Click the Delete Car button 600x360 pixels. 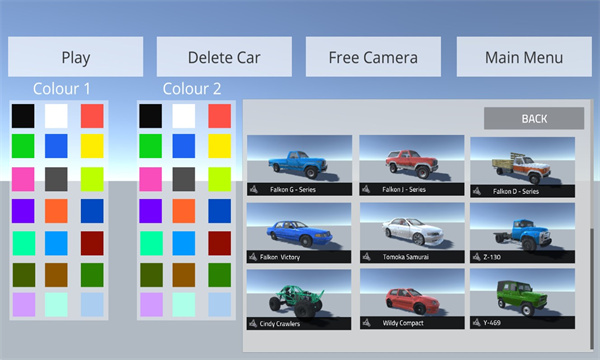click(224, 57)
